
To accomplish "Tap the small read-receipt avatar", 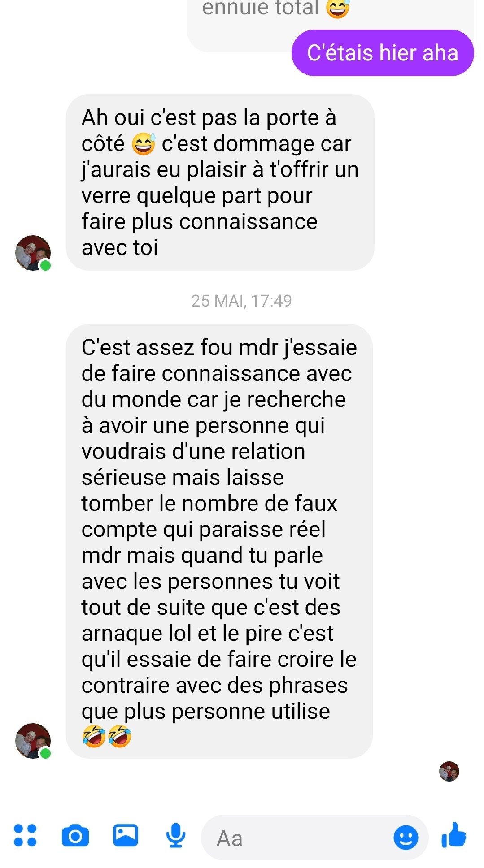I will (x=449, y=771).
